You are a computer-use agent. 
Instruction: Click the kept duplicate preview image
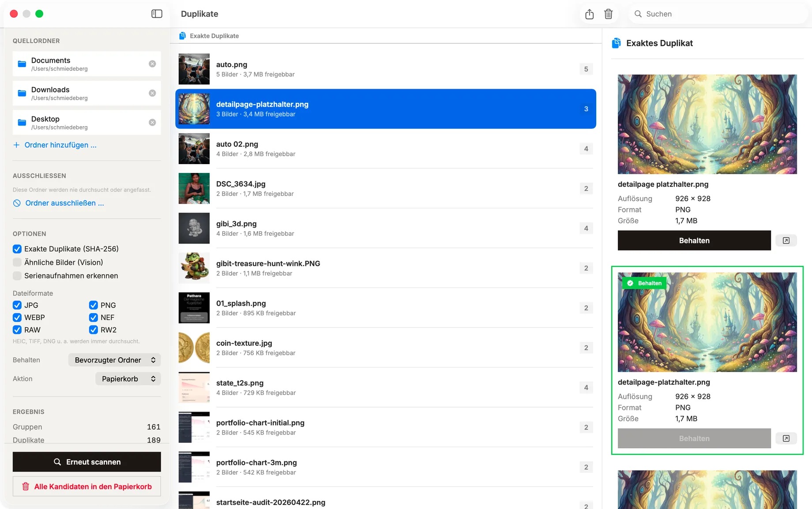coord(707,322)
